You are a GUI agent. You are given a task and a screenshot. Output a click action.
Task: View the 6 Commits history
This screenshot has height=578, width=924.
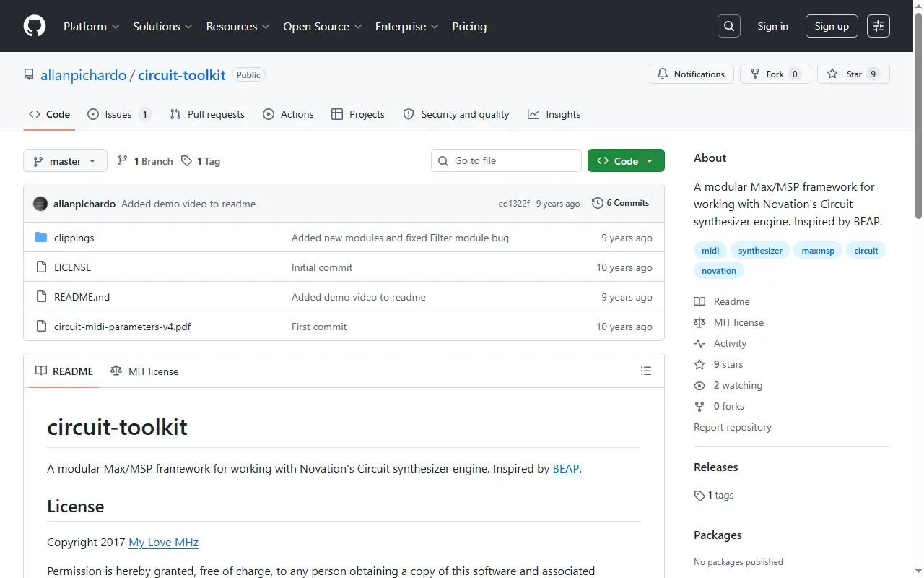pos(621,203)
